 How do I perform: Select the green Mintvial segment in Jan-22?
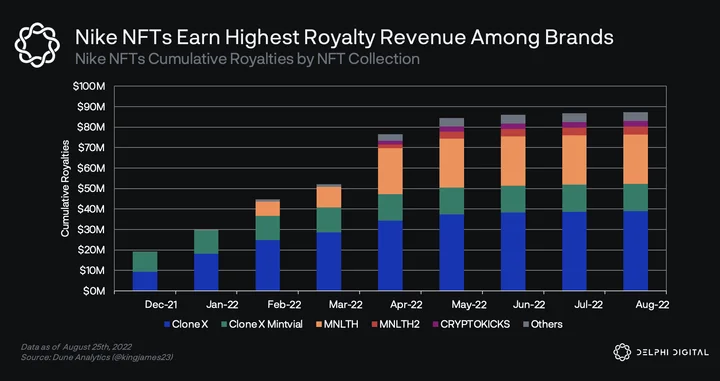point(206,242)
